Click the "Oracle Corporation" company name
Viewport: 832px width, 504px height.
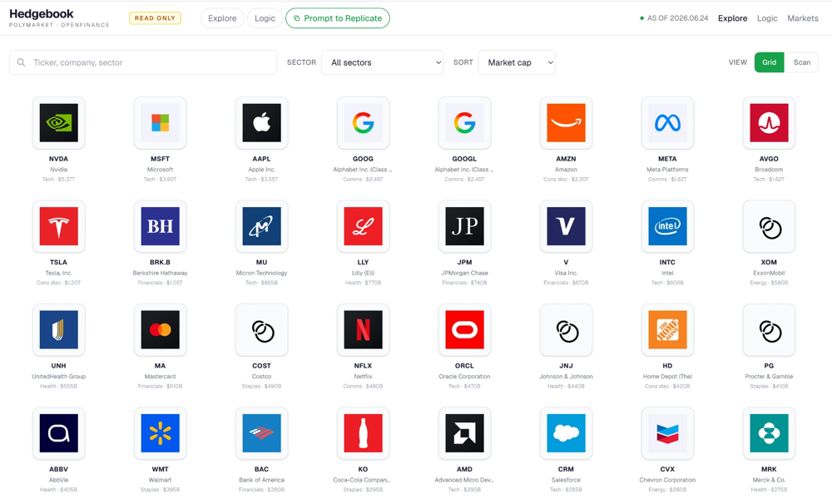tap(464, 376)
